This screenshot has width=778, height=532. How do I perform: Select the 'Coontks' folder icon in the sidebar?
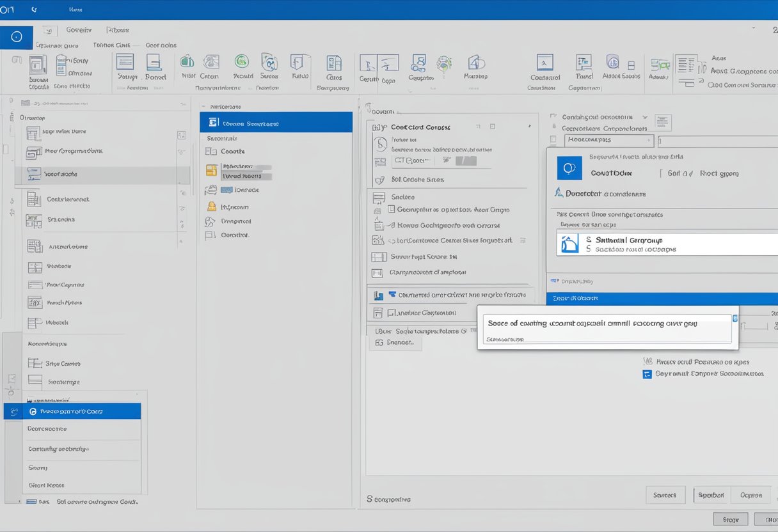[x=211, y=151]
